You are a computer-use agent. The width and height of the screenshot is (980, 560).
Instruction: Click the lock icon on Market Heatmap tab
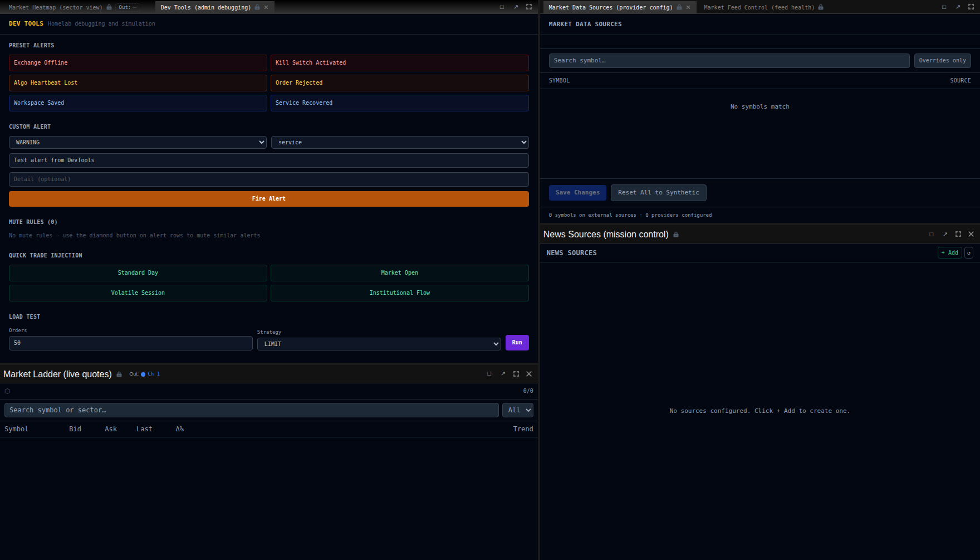(x=109, y=7)
